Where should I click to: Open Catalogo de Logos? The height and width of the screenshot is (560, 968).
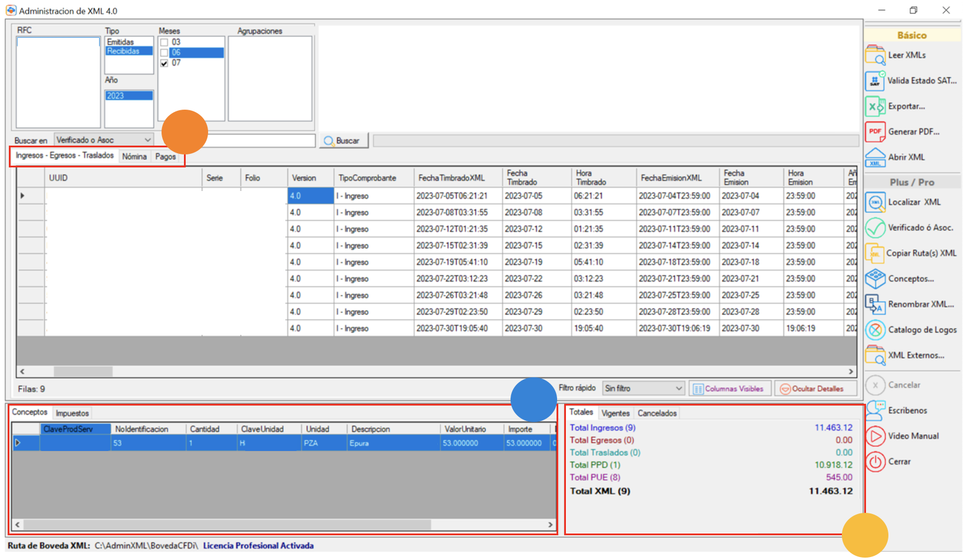[875, 330]
